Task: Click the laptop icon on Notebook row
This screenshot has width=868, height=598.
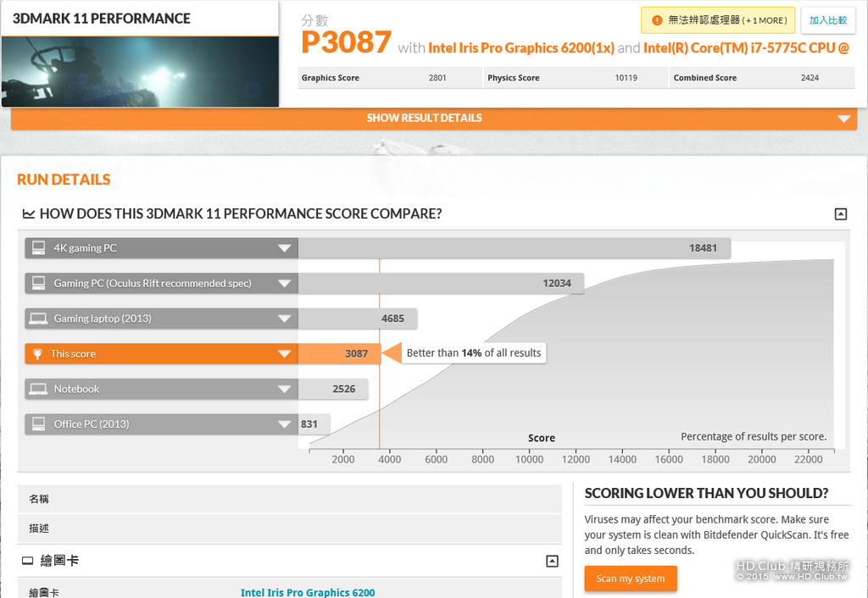Action: click(39, 389)
